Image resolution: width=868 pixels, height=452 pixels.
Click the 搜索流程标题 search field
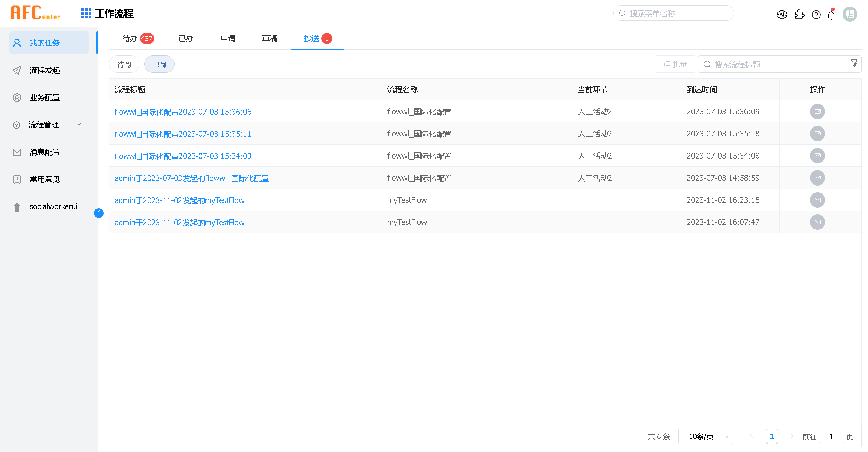(x=775, y=64)
